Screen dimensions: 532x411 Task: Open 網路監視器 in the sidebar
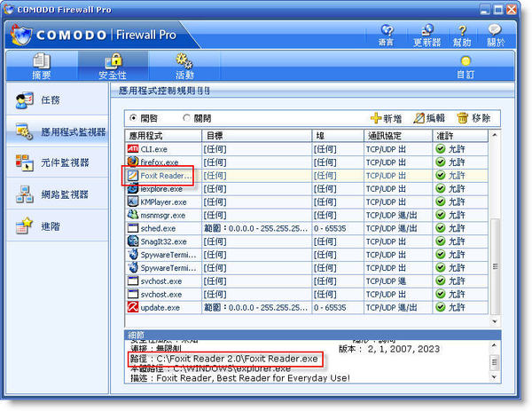(x=57, y=194)
